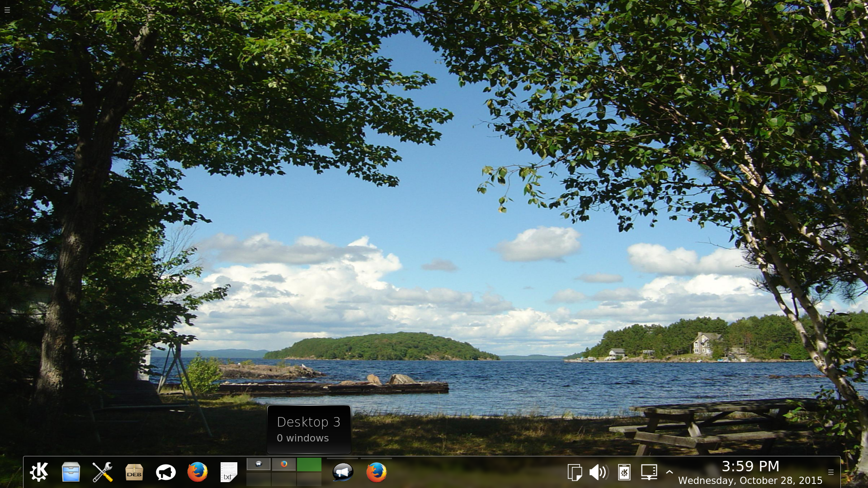
Task: Switch to Desktop 2 in pager
Action: [284, 464]
